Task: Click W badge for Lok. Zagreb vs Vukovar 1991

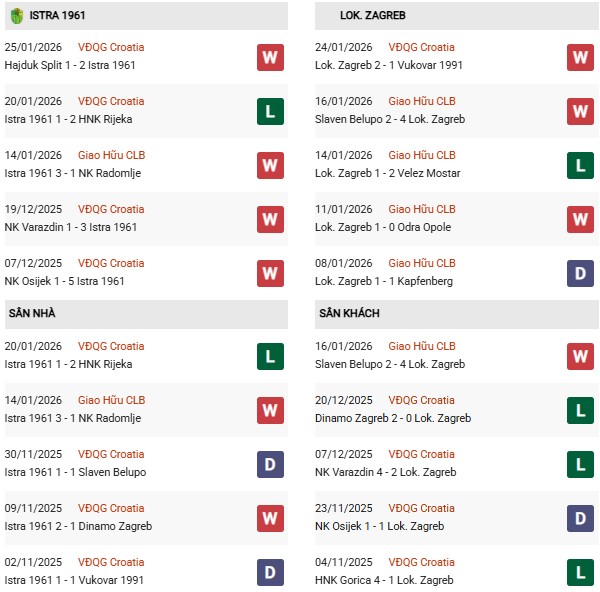Action: [x=580, y=57]
